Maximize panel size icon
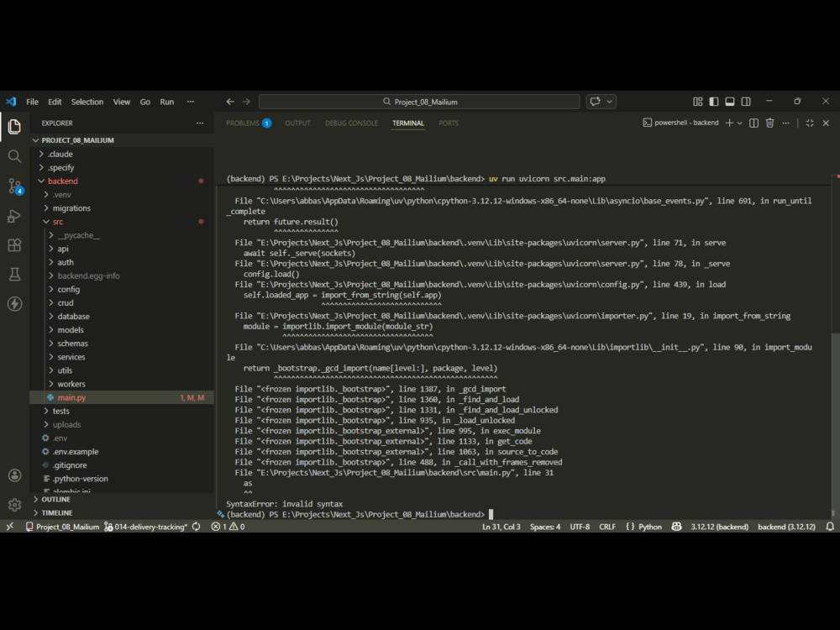This screenshot has width=840, height=630. coord(810,123)
